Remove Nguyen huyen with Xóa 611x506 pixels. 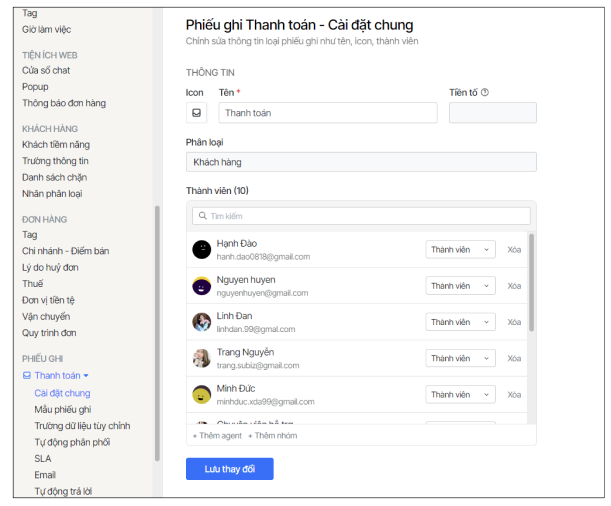pyautogui.click(x=514, y=286)
